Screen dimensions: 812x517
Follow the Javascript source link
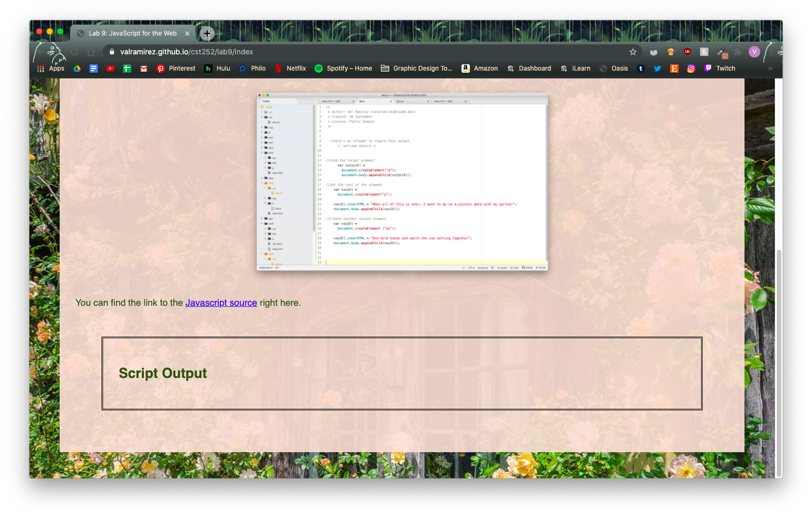[221, 303]
